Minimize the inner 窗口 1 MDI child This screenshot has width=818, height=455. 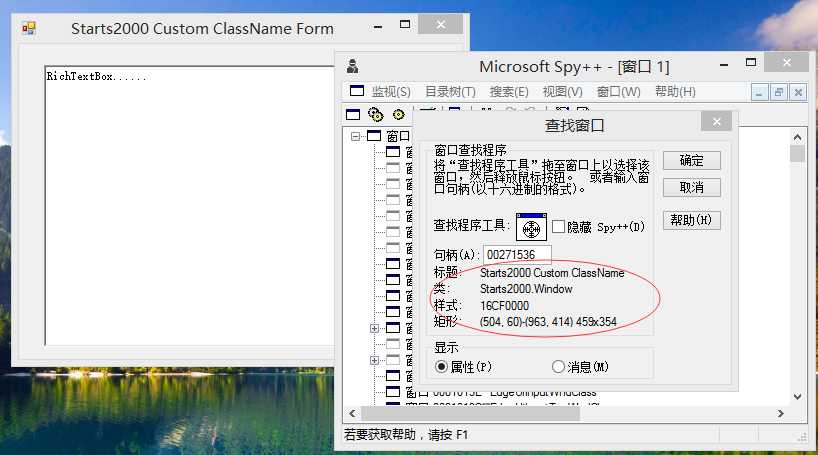coord(759,93)
